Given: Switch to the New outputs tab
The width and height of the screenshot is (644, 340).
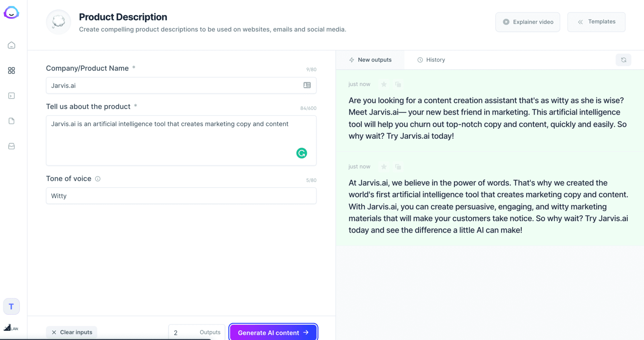Looking at the screenshot, I should 370,60.
